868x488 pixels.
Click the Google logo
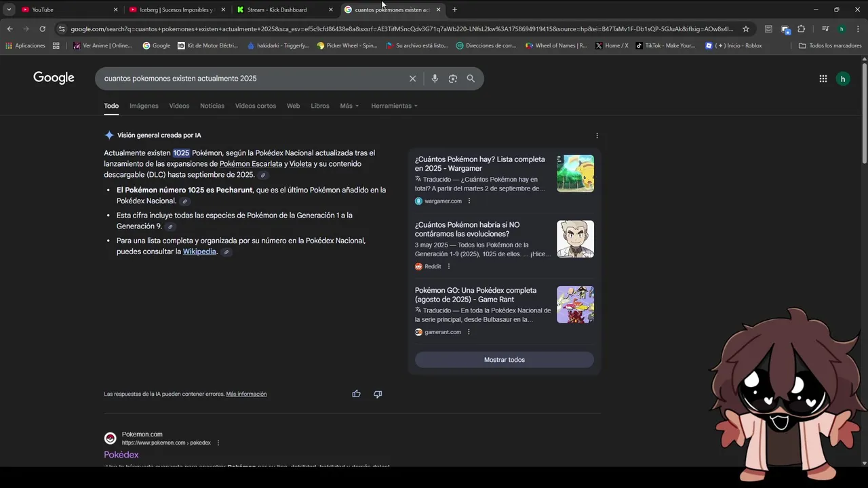coord(54,78)
